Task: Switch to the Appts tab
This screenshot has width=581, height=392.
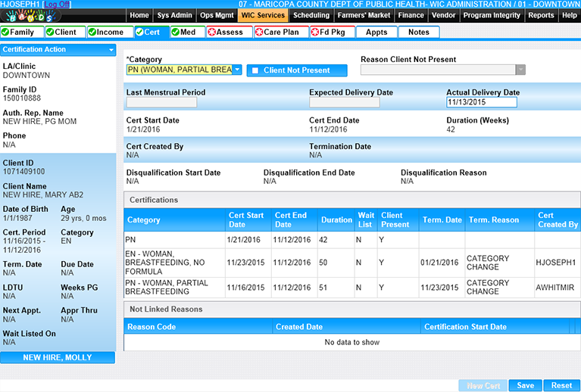Action: pyautogui.click(x=376, y=33)
